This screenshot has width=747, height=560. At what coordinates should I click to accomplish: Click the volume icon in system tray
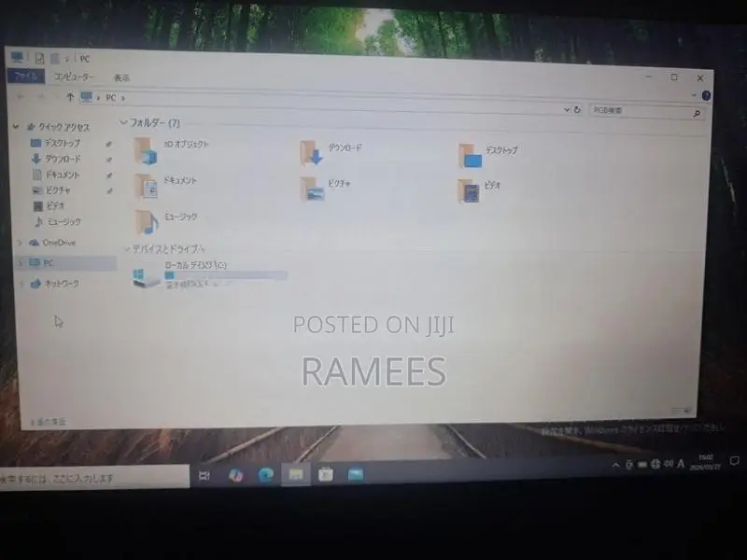669,463
